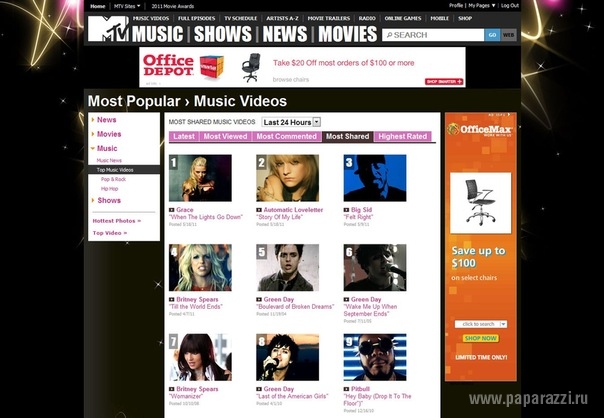Open the Profile link
604x418 pixels.
[456, 5]
